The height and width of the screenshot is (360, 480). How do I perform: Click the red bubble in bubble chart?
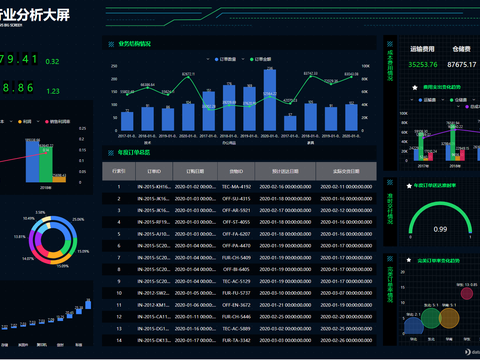tap(467, 293)
